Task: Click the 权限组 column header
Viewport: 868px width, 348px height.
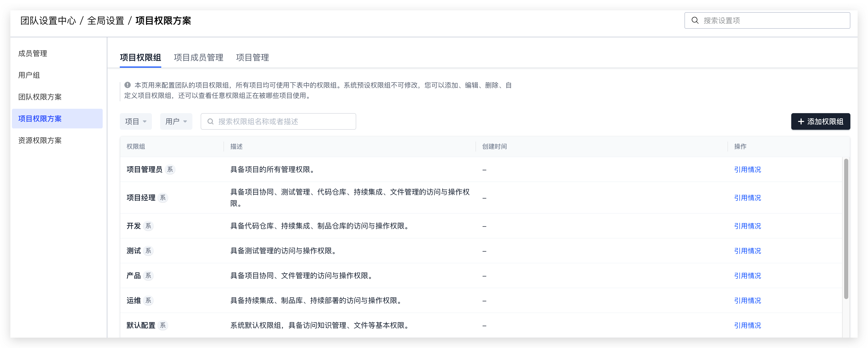Action: tap(136, 146)
